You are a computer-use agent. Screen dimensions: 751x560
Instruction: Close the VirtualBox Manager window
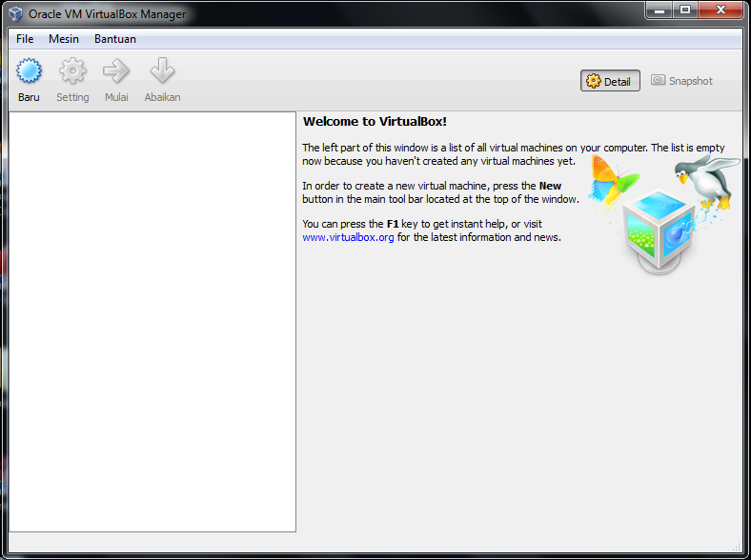point(721,10)
